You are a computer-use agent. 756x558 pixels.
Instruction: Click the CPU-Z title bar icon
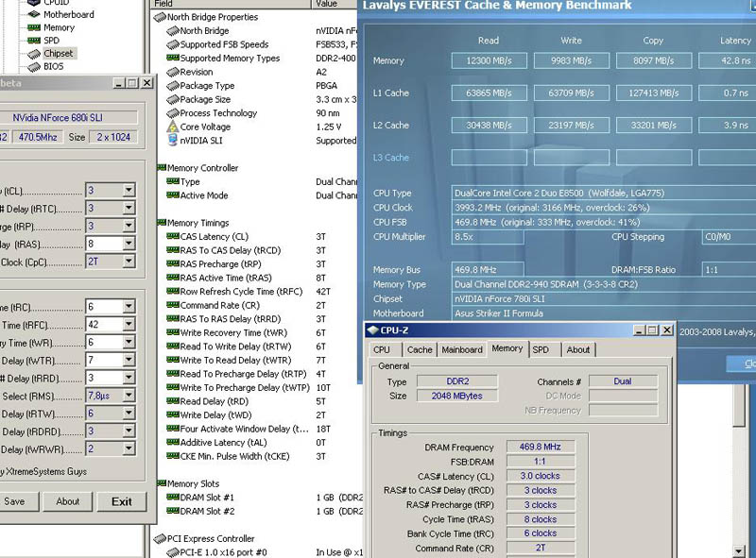pyautogui.click(x=372, y=330)
